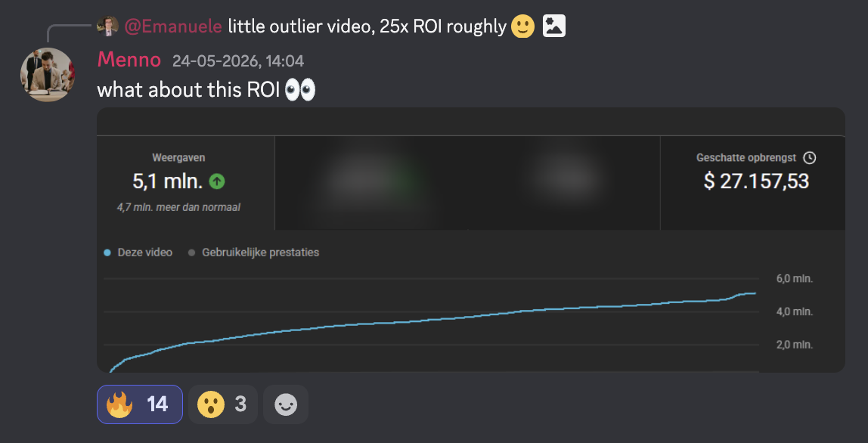Viewport: 868px width, 443px height.
Task: Click the $ 27.157,53 revenue value
Action: 756,181
